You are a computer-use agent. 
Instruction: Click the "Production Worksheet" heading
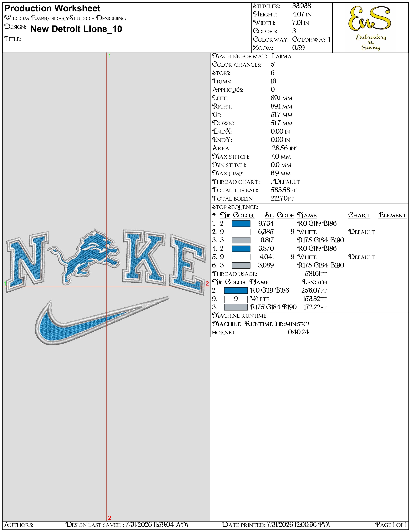pos(52,8)
